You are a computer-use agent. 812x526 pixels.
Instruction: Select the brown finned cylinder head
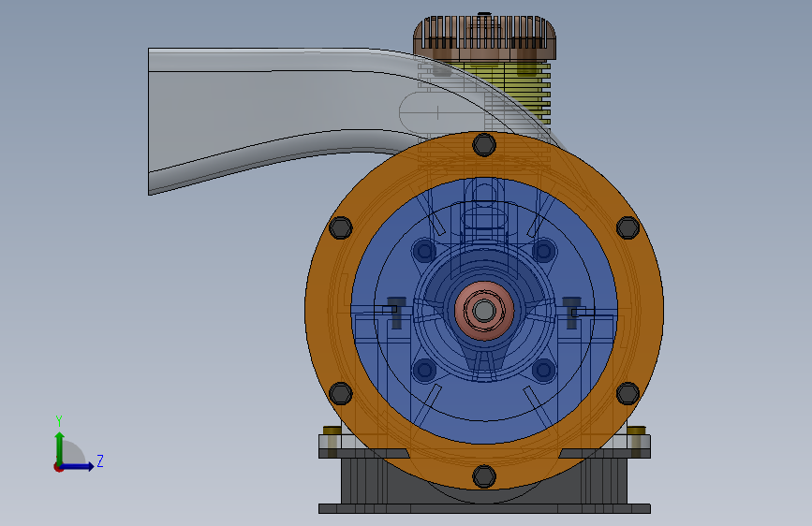(484, 38)
